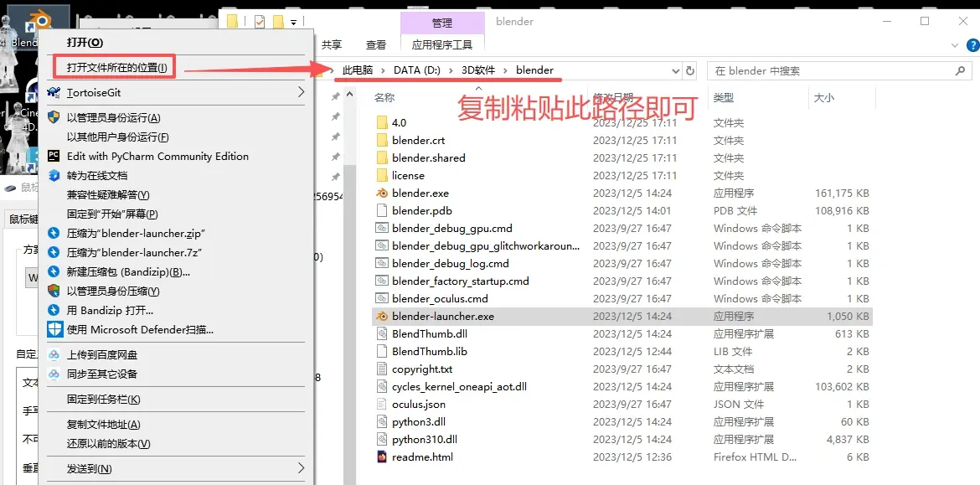Select 同步至其它设备

click(x=102, y=374)
